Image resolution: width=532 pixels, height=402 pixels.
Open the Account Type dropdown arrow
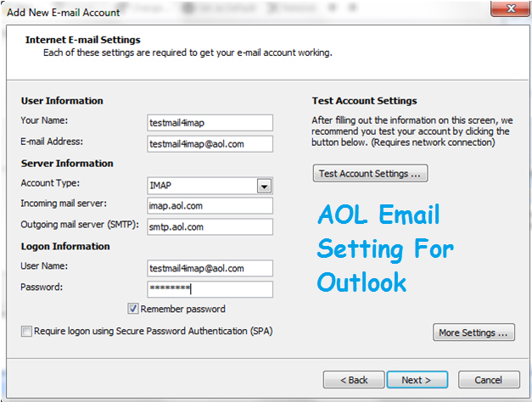click(x=265, y=186)
